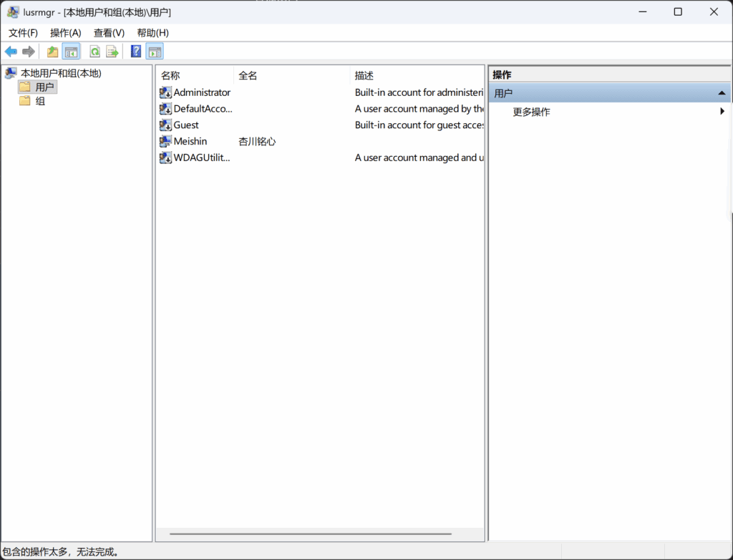Click the Export List toolbar icon

coord(112,52)
